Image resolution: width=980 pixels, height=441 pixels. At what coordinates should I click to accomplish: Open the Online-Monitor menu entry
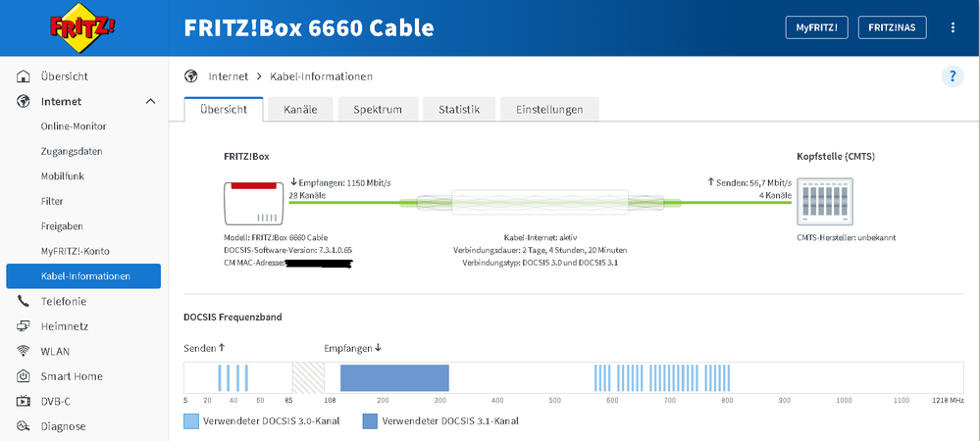point(74,126)
